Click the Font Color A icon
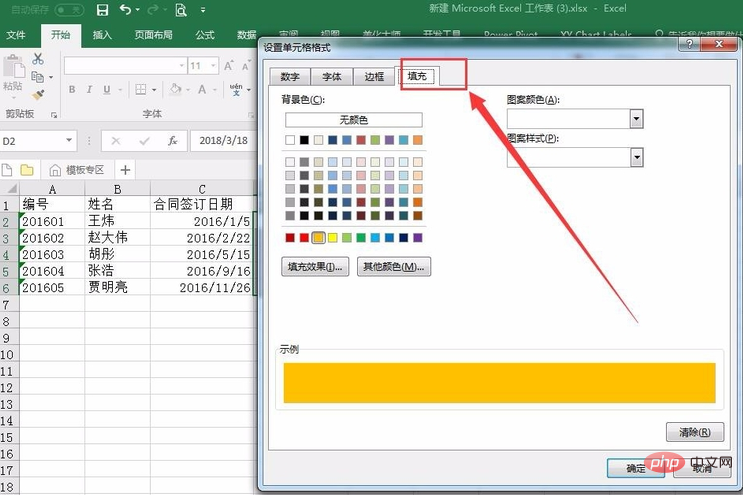The image size is (743, 495). tap(202, 89)
